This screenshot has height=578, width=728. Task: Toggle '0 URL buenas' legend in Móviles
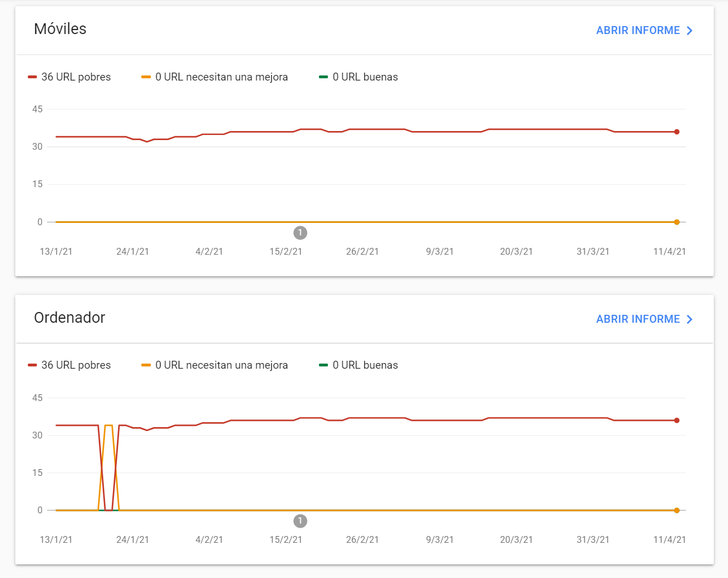(x=359, y=77)
